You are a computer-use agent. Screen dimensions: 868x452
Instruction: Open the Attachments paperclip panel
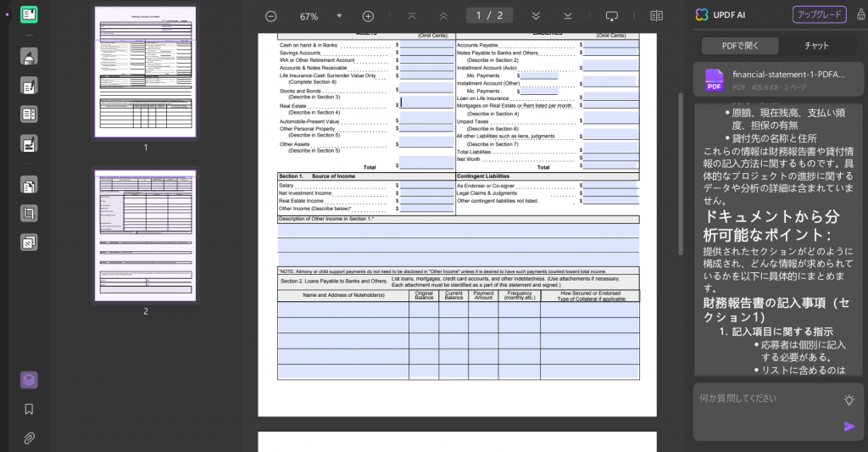[29, 438]
